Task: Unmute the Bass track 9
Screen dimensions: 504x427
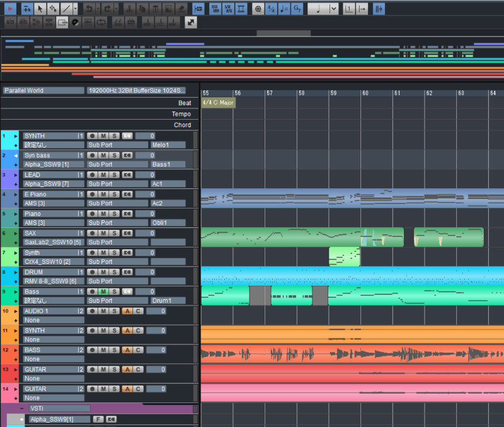Action: coord(103,292)
